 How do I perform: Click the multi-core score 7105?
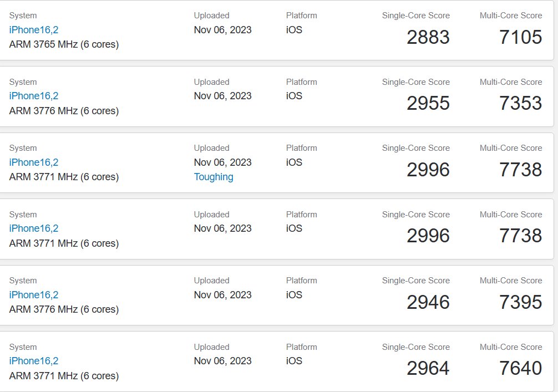520,37
